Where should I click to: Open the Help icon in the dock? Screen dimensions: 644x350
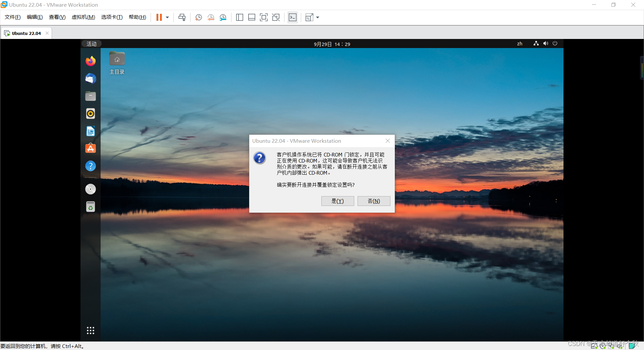(x=91, y=166)
